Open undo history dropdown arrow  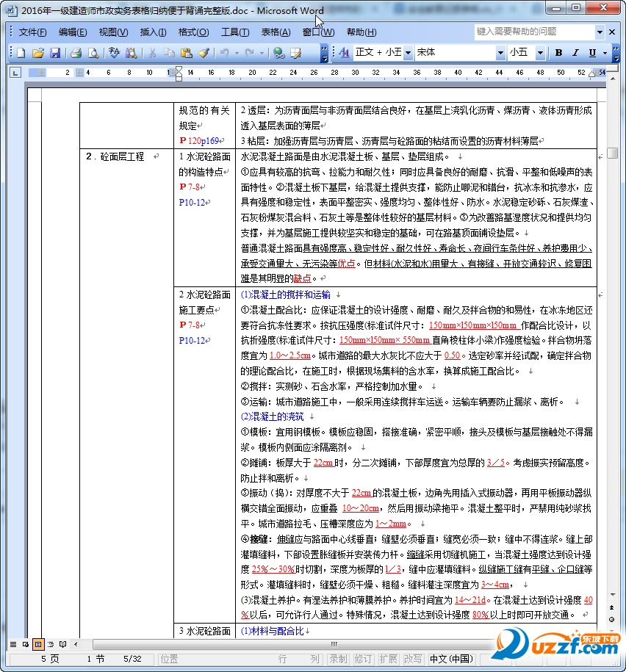(237, 53)
